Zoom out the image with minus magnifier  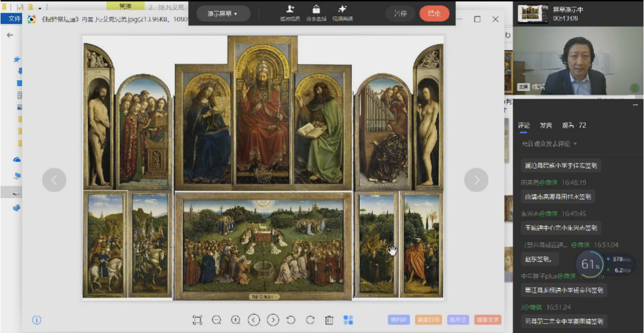(x=217, y=320)
